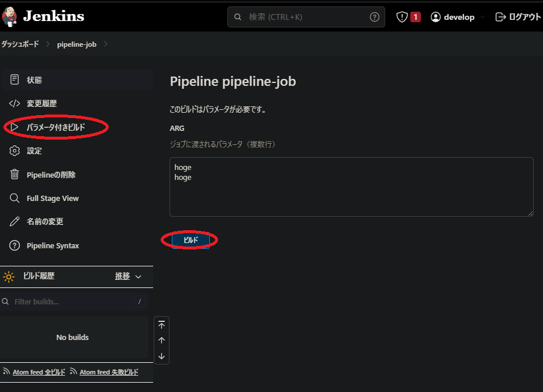Click inside the Filter builds search field
Viewport: 543px width, 392px height.
pos(70,301)
